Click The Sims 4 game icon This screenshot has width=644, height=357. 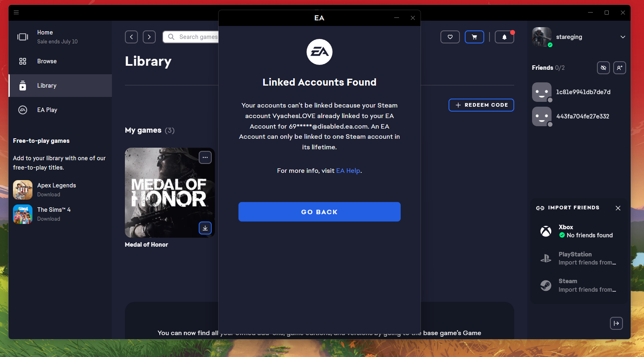tap(23, 214)
